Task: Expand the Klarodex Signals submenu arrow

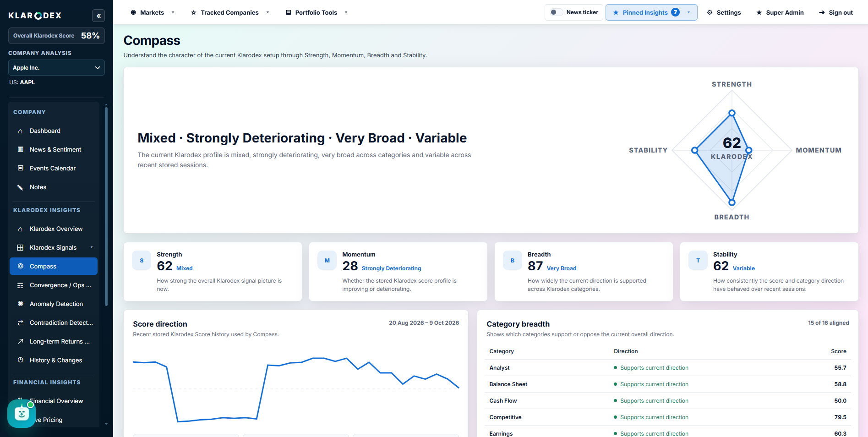Action: 92,247
